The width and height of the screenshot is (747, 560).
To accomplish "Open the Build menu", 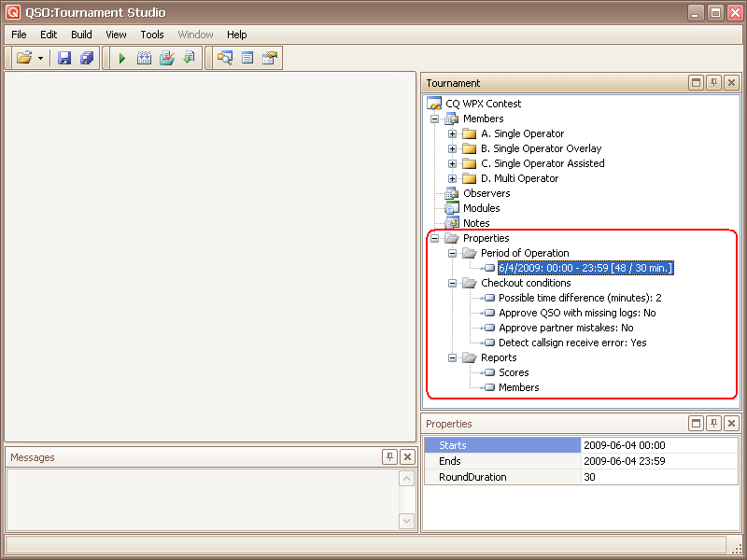I will (81, 35).
